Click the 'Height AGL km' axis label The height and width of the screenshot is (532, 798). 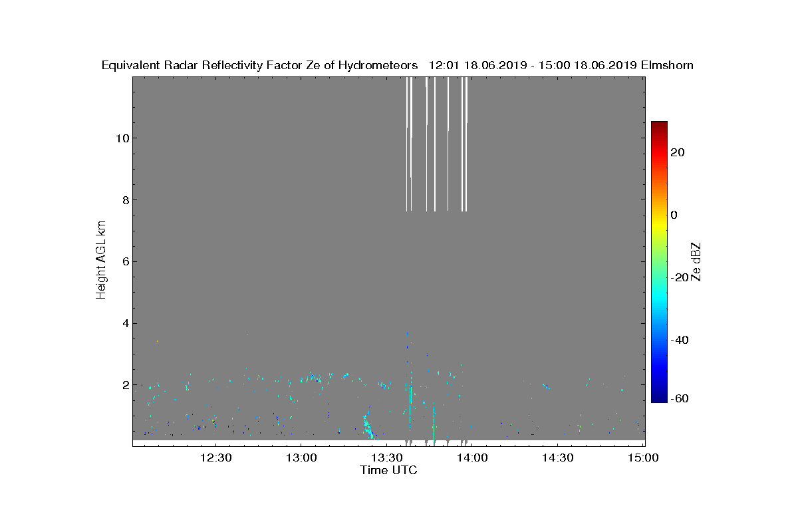(102, 261)
